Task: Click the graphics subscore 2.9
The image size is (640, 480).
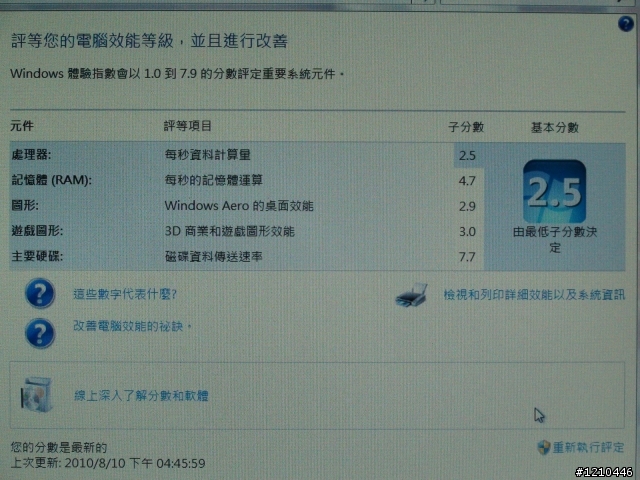Action: [x=467, y=206]
